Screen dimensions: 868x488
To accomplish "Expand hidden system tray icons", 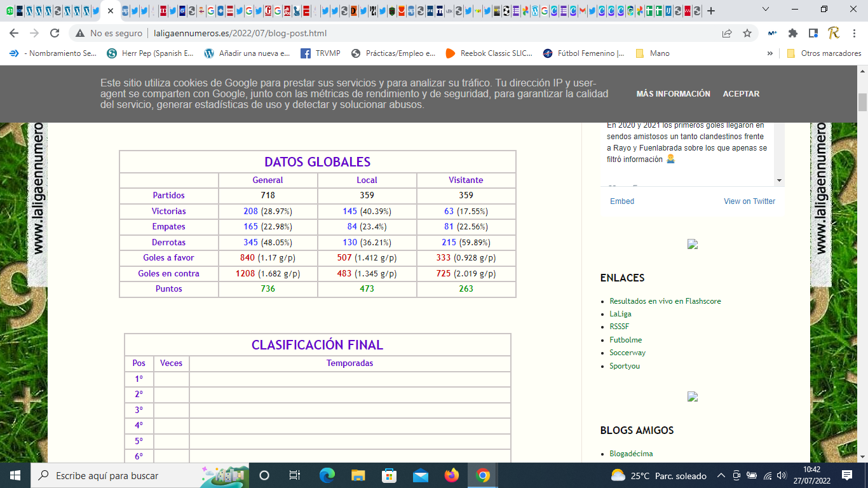I will (721, 475).
